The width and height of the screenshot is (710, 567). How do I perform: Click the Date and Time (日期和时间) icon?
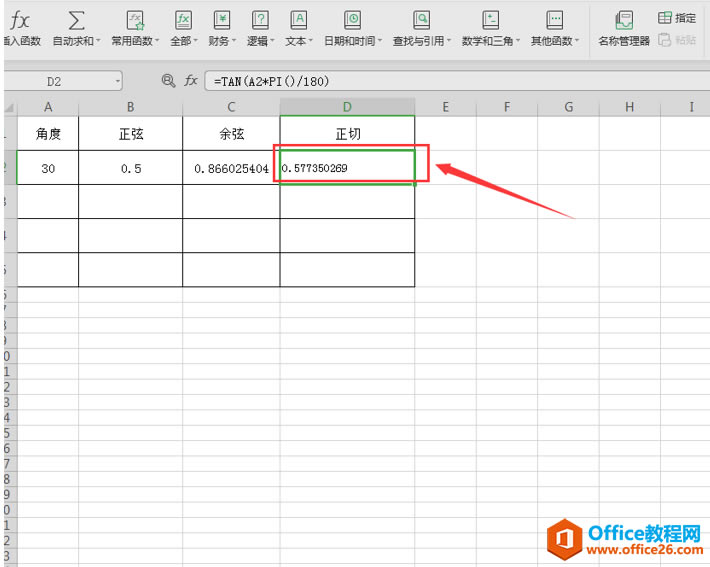[353, 20]
